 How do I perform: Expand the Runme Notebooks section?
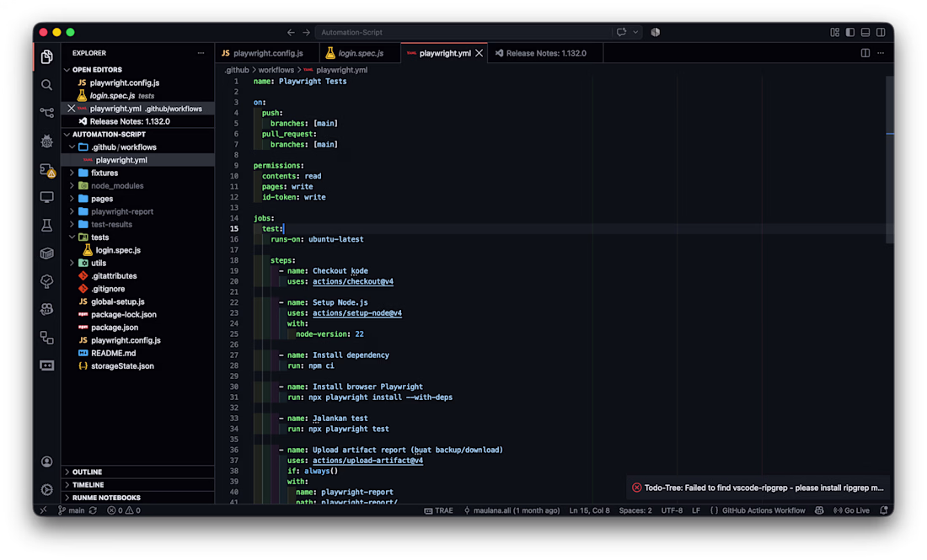click(138, 498)
